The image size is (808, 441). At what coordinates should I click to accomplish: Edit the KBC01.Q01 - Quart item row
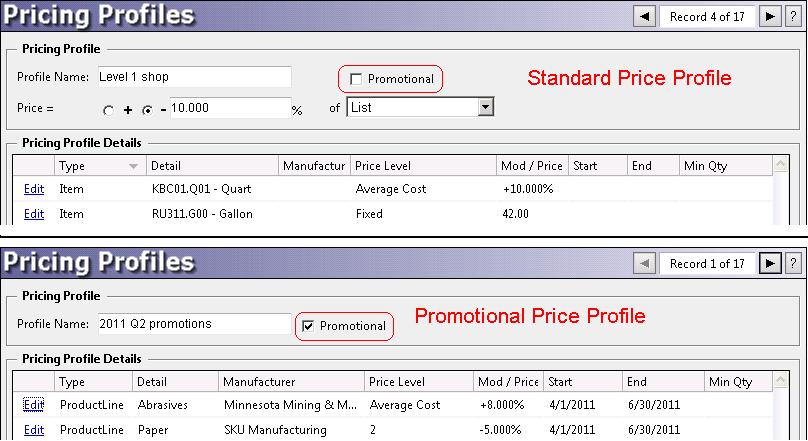pos(34,189)
